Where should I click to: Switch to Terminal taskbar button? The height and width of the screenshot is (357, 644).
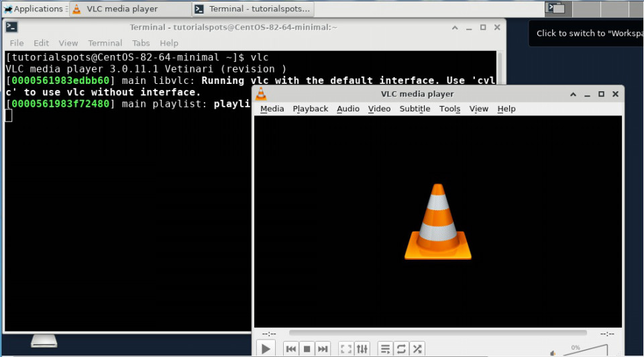[x=253, y=9]
